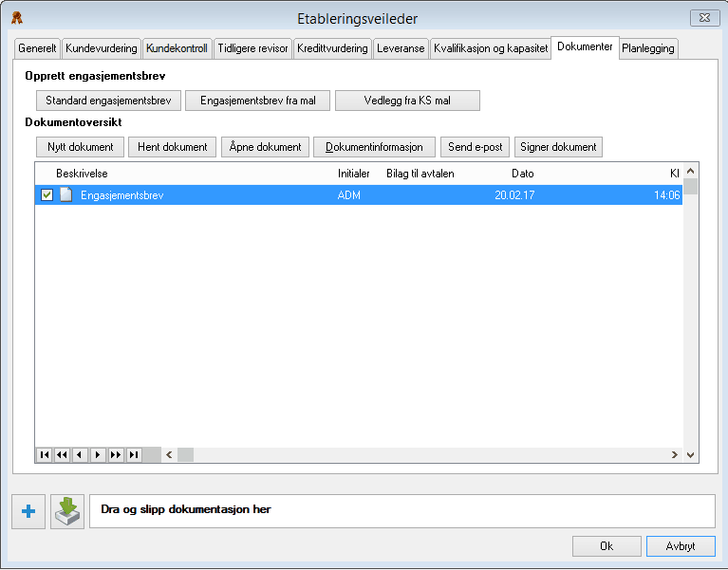728x570 pixels.
Task: Click the 14:06 time cell
Action: (x=666, y=195)
